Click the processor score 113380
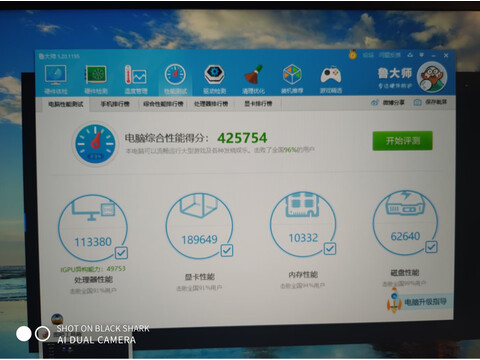This screenshot has height=360, width=480. [93, 242]
